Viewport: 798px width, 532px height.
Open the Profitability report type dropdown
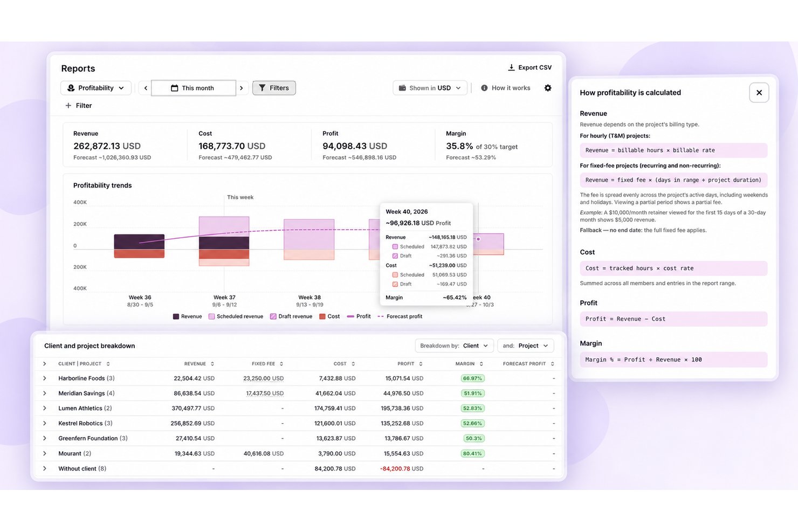[x=96, y=88]
